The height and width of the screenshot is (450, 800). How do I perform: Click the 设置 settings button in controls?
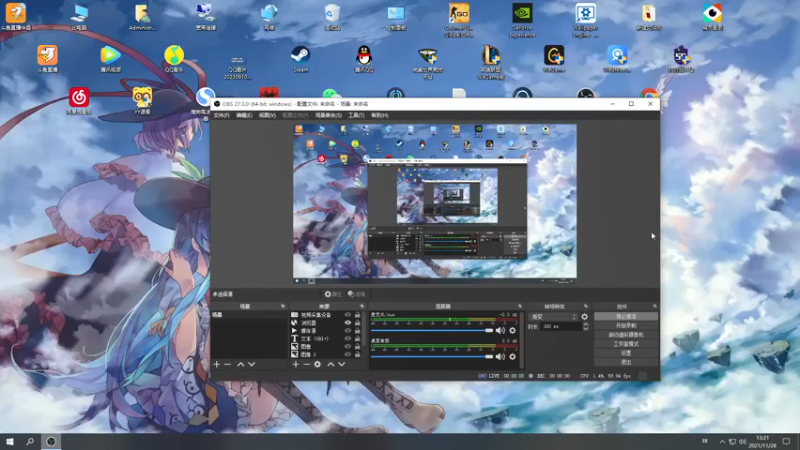626,352
